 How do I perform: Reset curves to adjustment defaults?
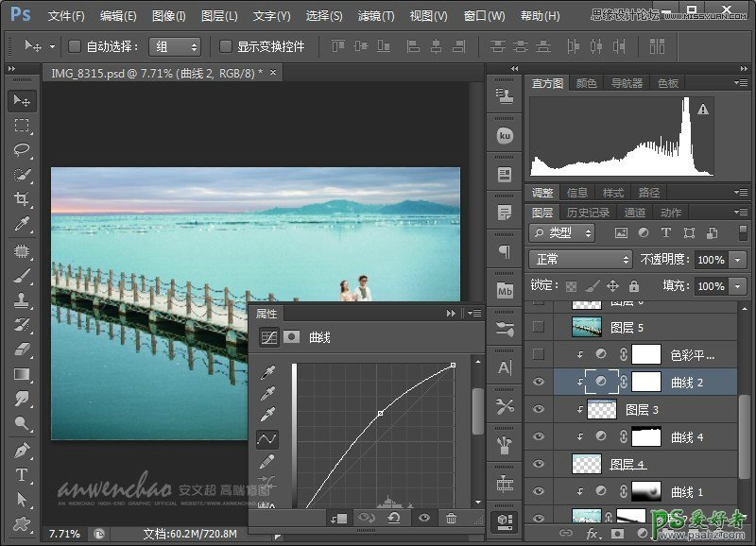[394, 518]
